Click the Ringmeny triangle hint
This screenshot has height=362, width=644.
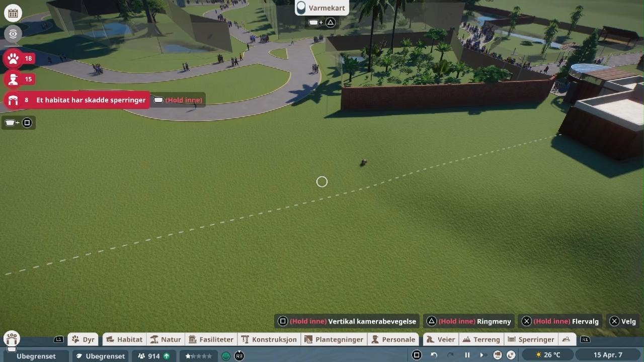tap(468, 321)
